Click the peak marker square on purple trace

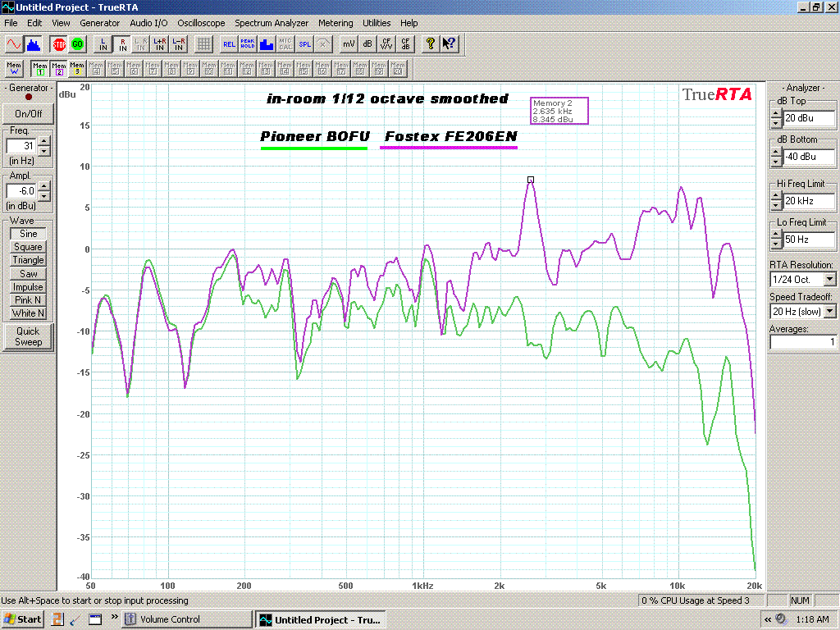click(x=531, y=180)
